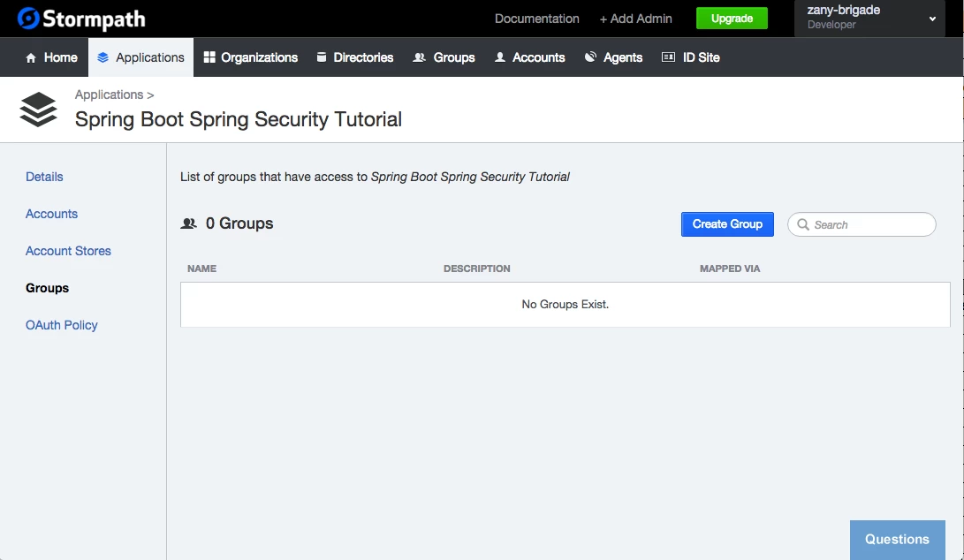Open the Documentation link
The height and width of the screenshot is (560, 964).
[536, 19]
